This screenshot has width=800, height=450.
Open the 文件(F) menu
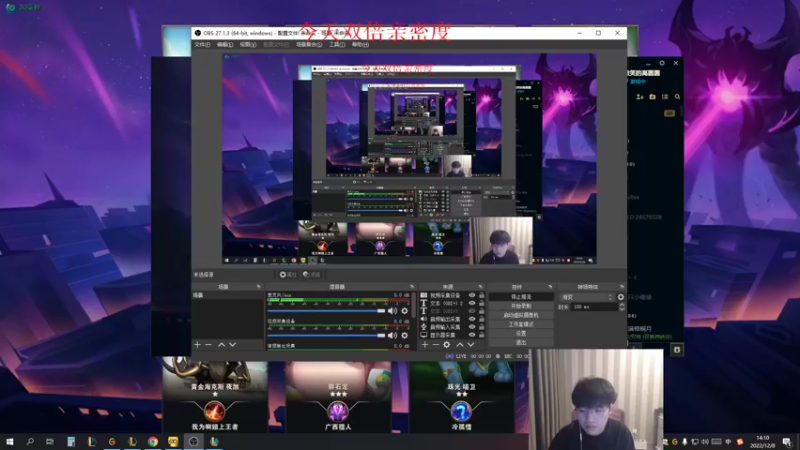(202, 44)
